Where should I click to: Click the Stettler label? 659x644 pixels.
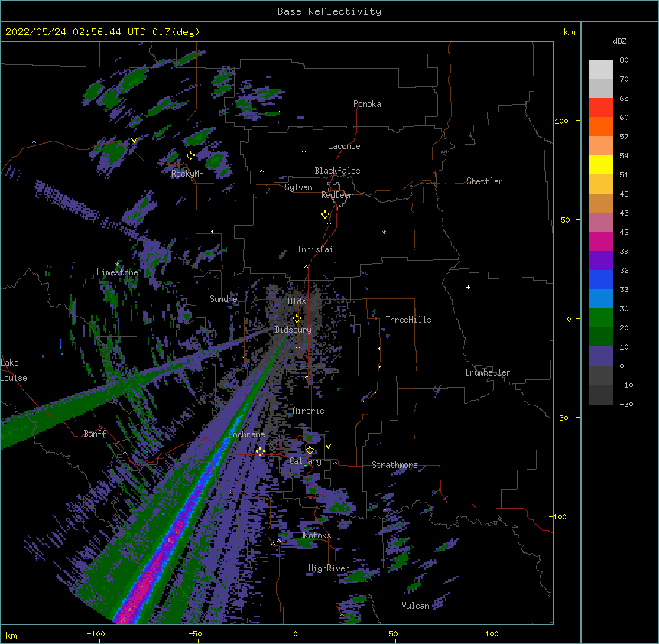[x=485, y=181]
